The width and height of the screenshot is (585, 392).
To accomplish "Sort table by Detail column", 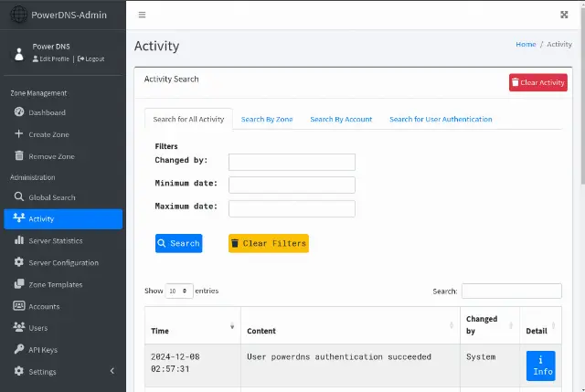I will pyautogui.click(x=540, y=325).
